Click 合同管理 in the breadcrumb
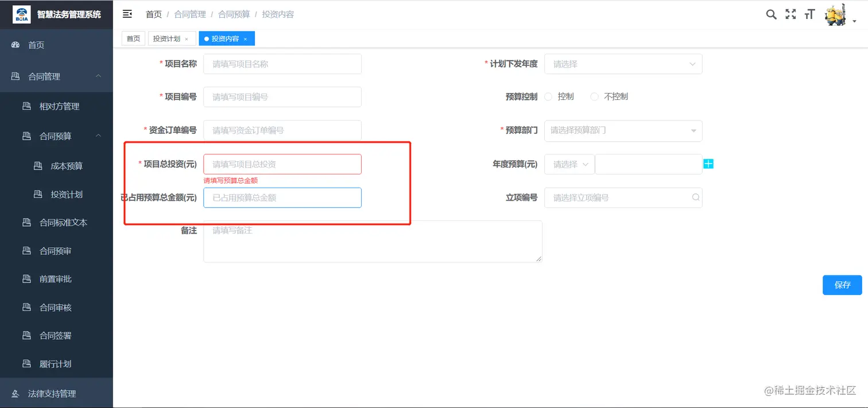This screenshot has height=408, width=868. coord(190,14)
